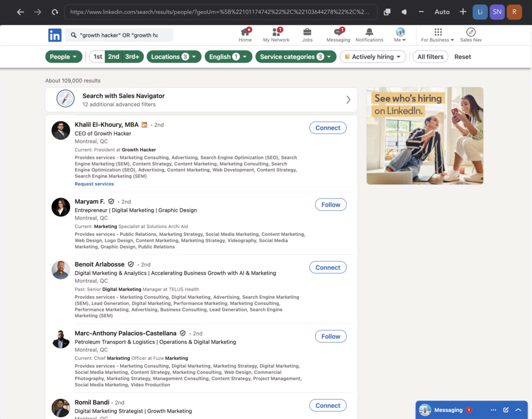Image resolution: width=532 pixels, height=419 pixels.
Task: Open My Network
Action: [276, 35]
